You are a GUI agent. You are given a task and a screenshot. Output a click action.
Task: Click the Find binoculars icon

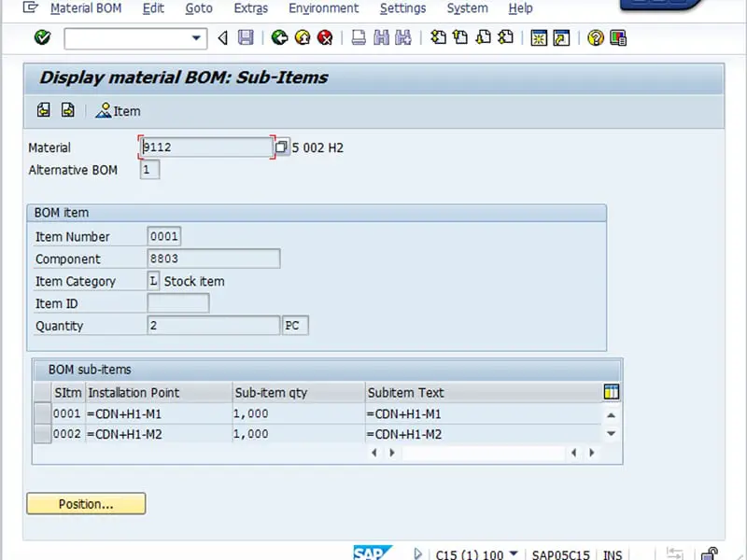click(x=382, y=38)
